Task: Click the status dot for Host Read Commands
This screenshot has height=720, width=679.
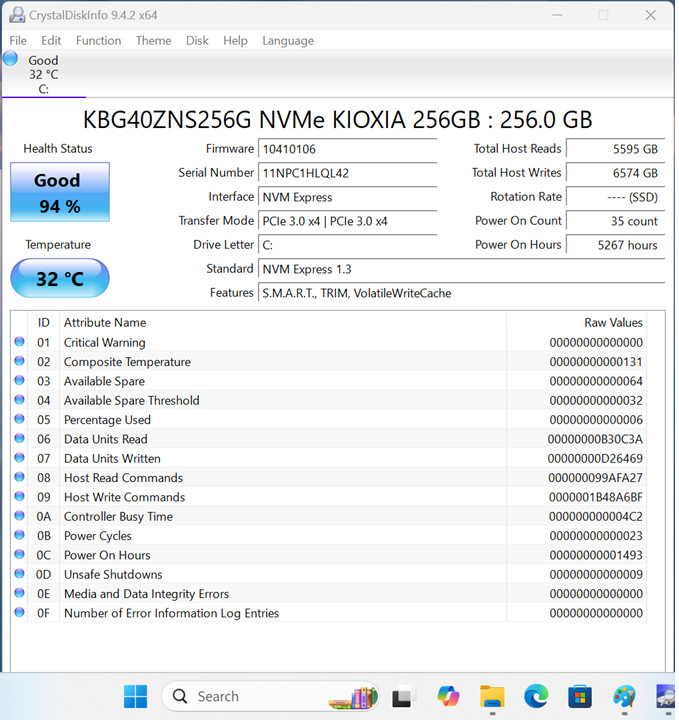Action: tap(19, 477)
